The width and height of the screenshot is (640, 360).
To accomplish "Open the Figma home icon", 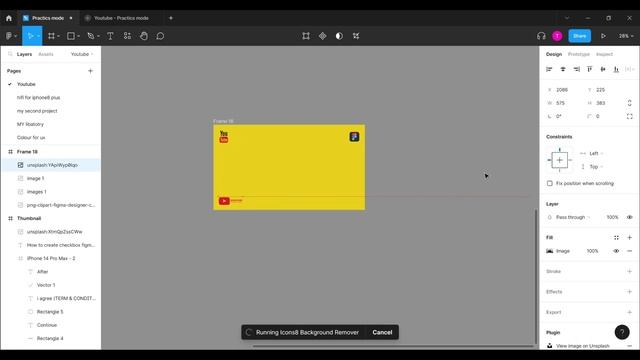I will [9, 18].
